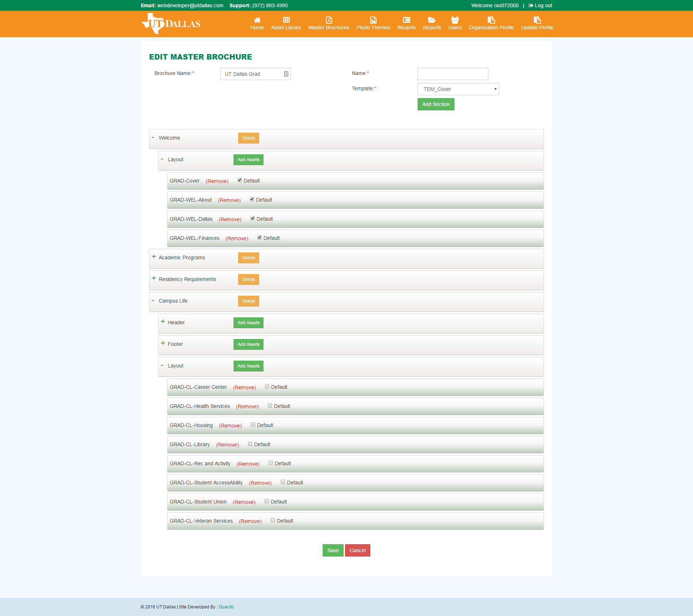Viewport: 693px width, 616px height.
Task: Check Default for GRAD-CL-Veteran Services
Action: [x=273, y=520]
